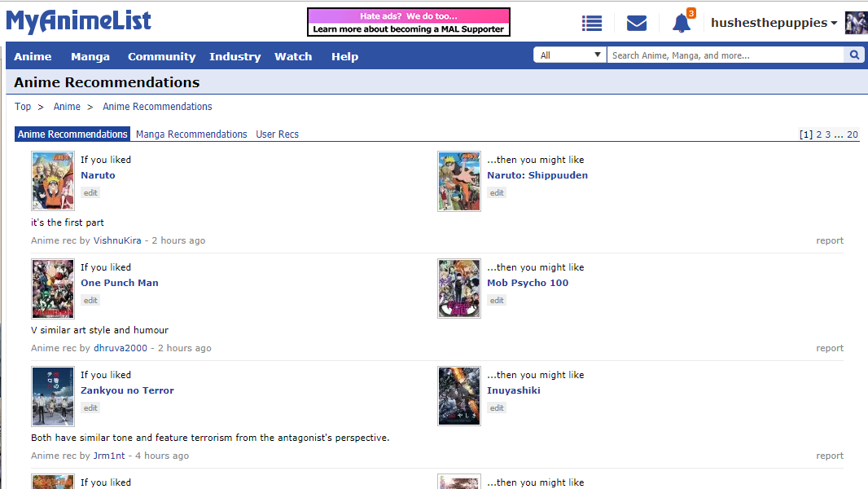Open Mob Psycho 100 cover thumbnail
Viewport: 868px width, 489px height.
click(x=459, y=289)
